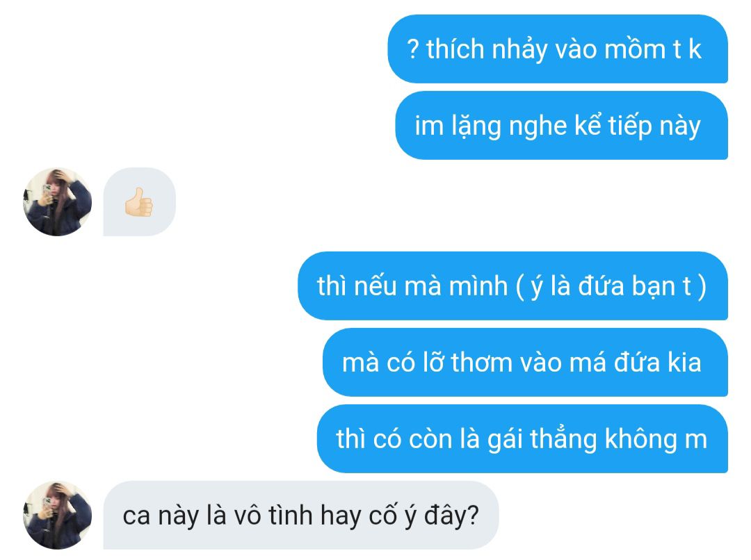Tap the 'thì nếu mà mình' message bubble
The width and height of the screenshot is (751, 560).
click(x=513, y=286)
